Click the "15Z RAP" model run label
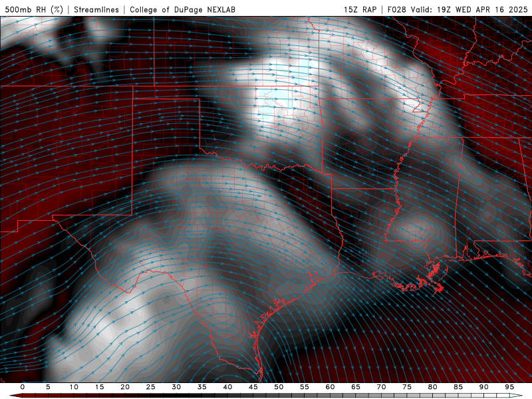The image size is (532, 399). tap(360, 9)
